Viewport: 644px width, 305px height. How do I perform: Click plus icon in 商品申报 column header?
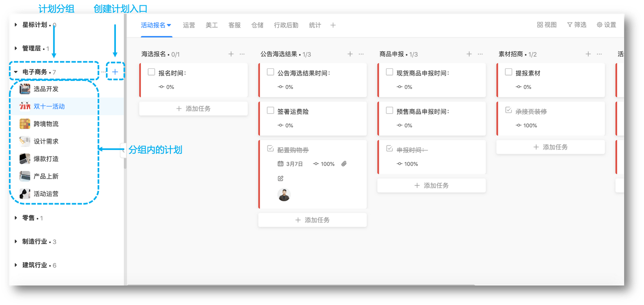[469, 54]
